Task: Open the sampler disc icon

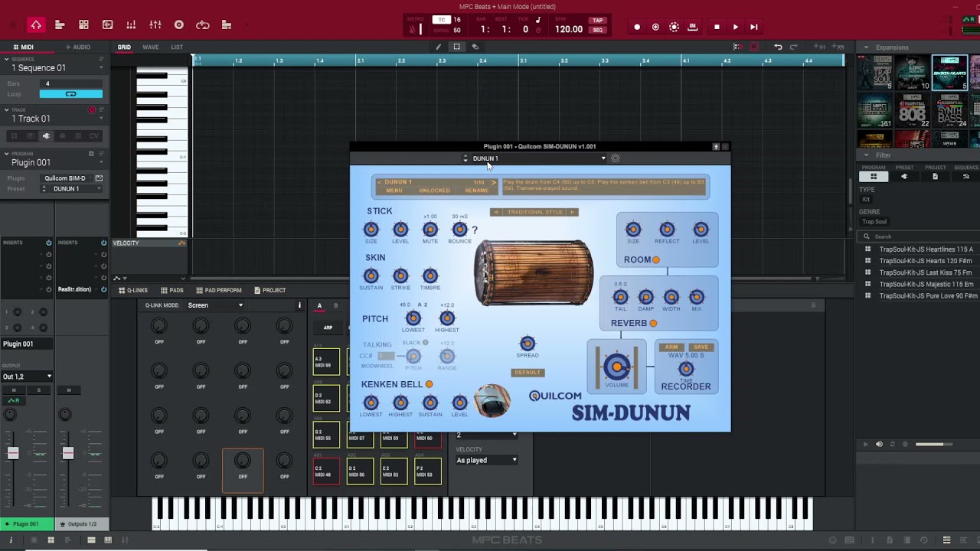Action: [x=179, y=25]
